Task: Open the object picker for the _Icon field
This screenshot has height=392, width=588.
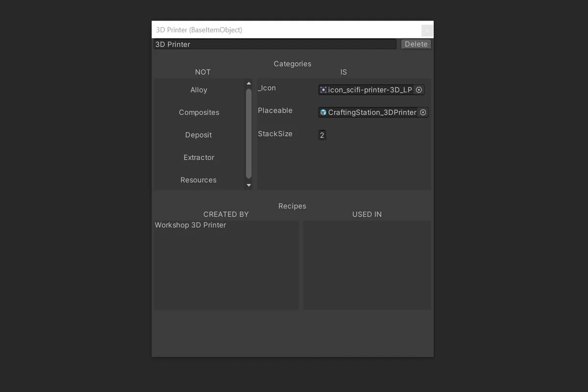Action: 419,90
